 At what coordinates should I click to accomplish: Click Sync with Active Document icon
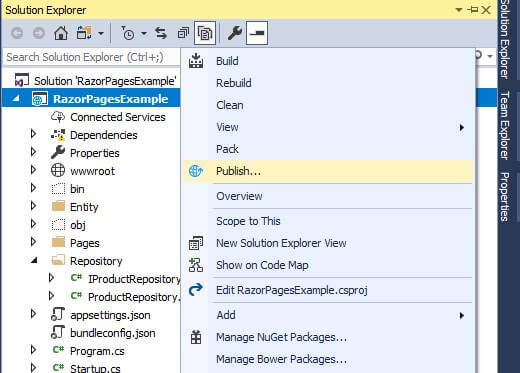click(161, 33)
